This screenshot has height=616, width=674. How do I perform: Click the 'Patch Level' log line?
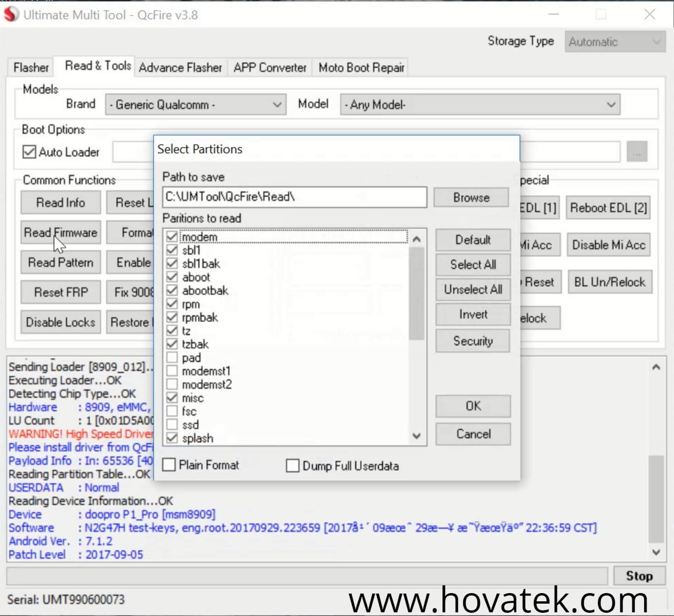point(76,555)
